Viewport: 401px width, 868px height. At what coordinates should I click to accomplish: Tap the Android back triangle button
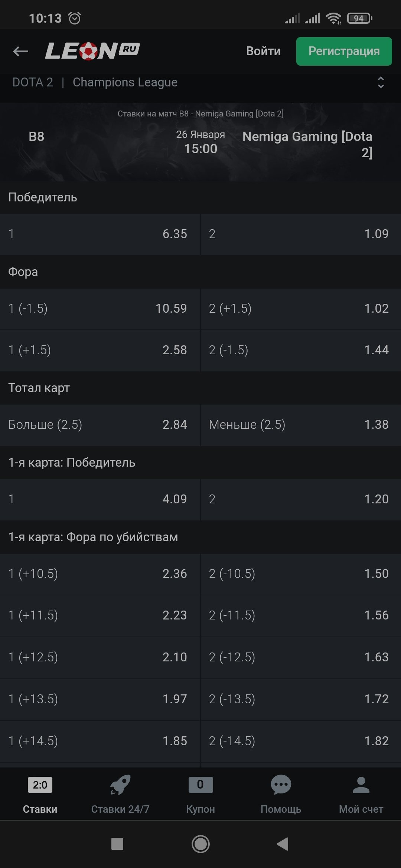point(283,844)
